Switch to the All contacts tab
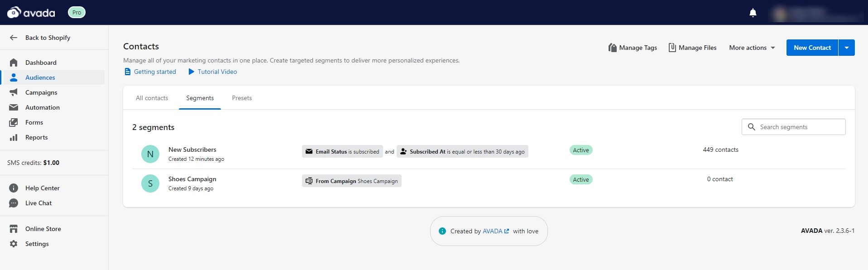The width and height of the screenshot is (868, 270). 152,98
